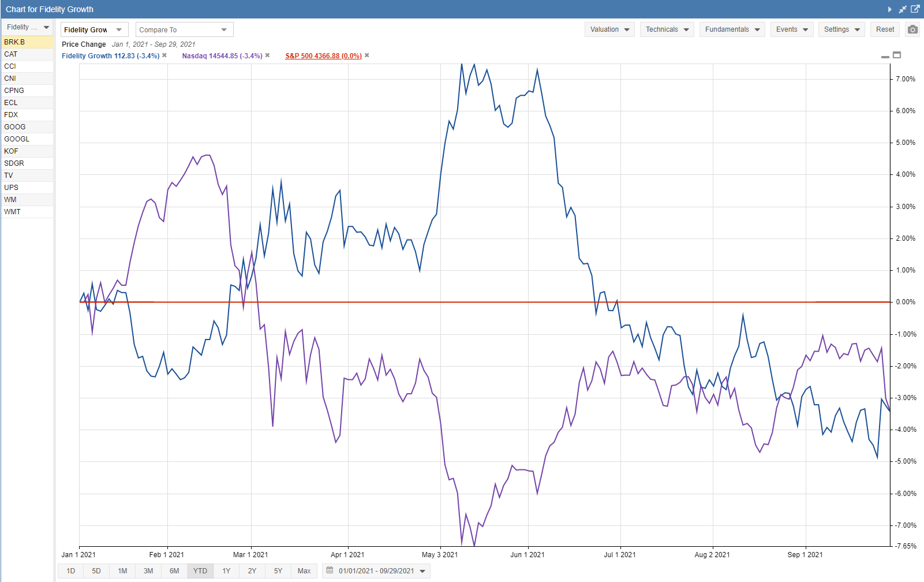Open the Compare To dropdown
This screenshot has height=582, width=924.
coord(184,30)
